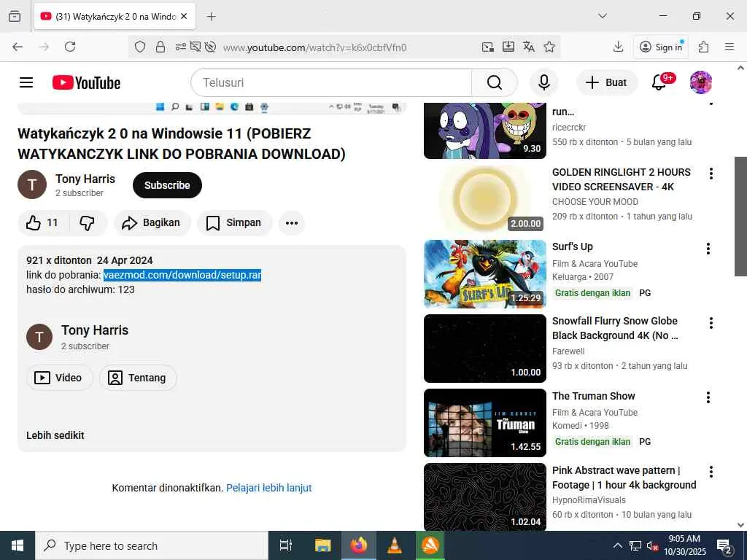Open more actions ellipsis under video
This screenshot has height=560, width=747.
292,223
